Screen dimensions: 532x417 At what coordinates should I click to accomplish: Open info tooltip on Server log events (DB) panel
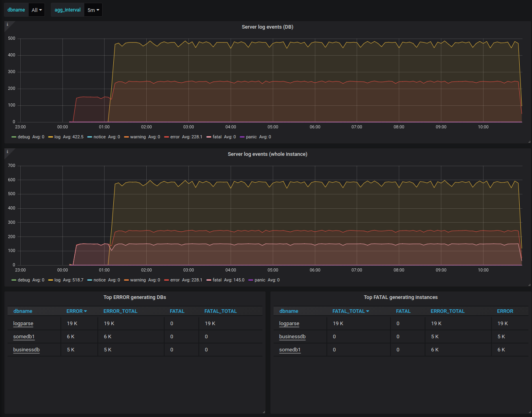click(x=7, y=25)
